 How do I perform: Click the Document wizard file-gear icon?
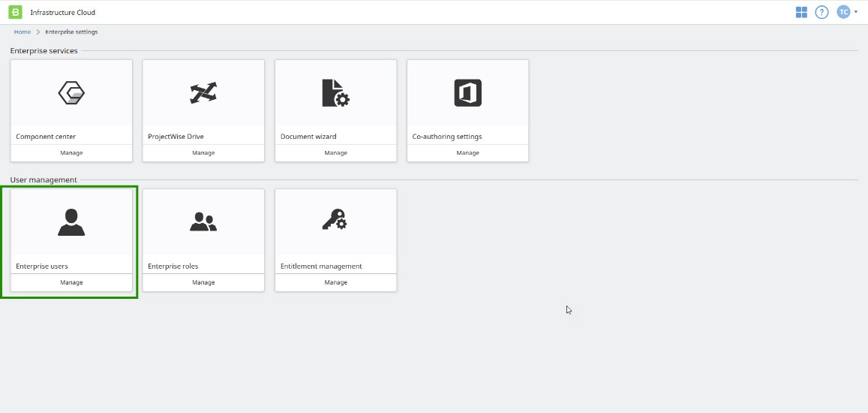[335, 93]
